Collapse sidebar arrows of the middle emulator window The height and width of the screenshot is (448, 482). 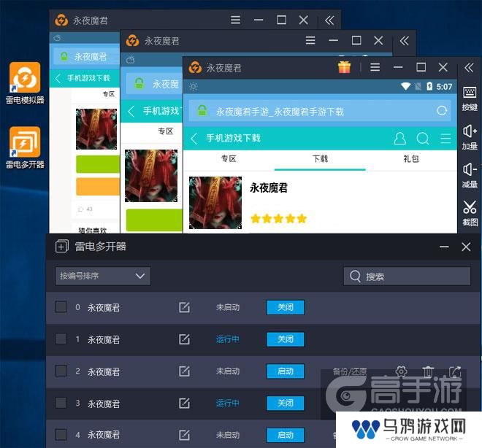pos(405,41)
